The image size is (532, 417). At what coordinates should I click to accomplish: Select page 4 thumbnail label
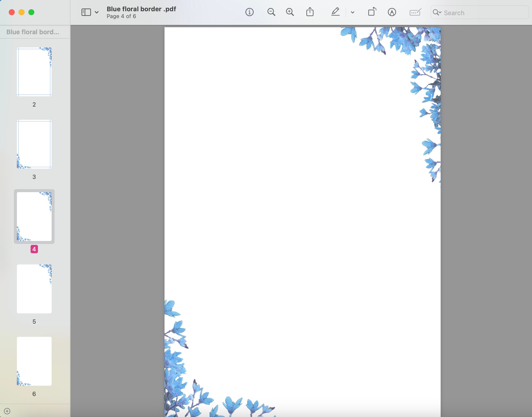(x=34, y=249)
